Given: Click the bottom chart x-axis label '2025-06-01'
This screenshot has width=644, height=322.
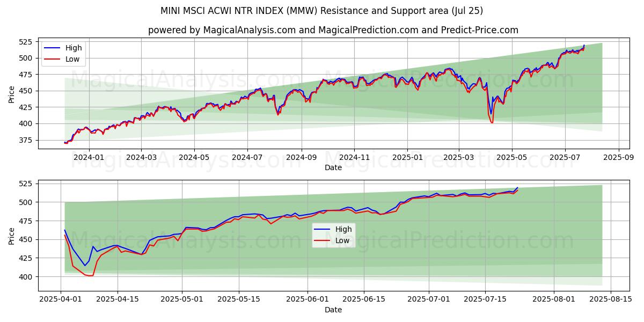Looking at the screenshot, I should [x=308, y=300].
